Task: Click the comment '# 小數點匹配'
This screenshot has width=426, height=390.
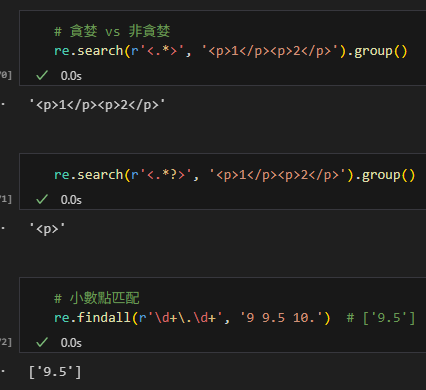Action: pos(97,298)
